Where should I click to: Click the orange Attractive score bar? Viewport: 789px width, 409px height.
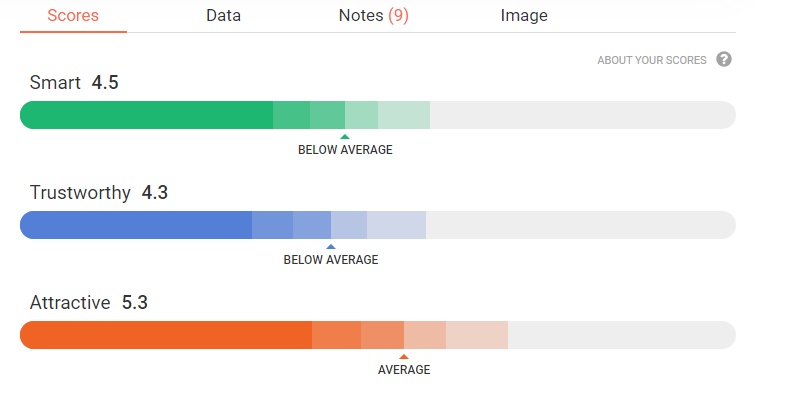click(170, 335)
